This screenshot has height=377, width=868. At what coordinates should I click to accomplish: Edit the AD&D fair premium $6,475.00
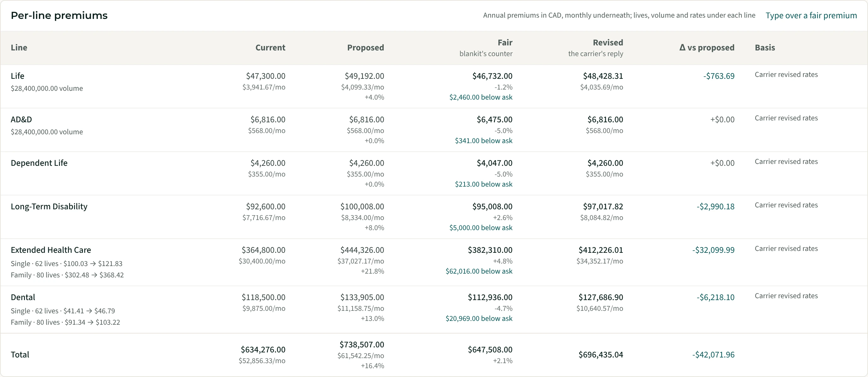[x=494, y=119]
